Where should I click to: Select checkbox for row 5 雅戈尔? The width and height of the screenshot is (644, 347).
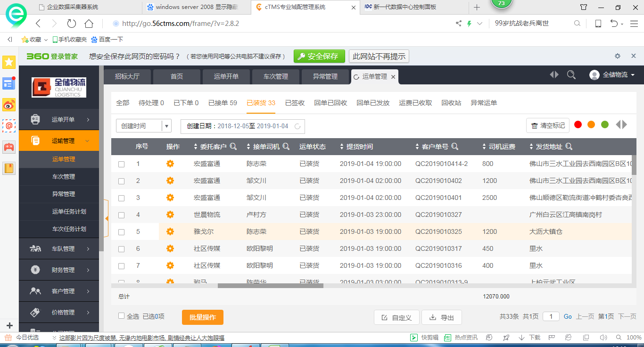coord(121,232)
